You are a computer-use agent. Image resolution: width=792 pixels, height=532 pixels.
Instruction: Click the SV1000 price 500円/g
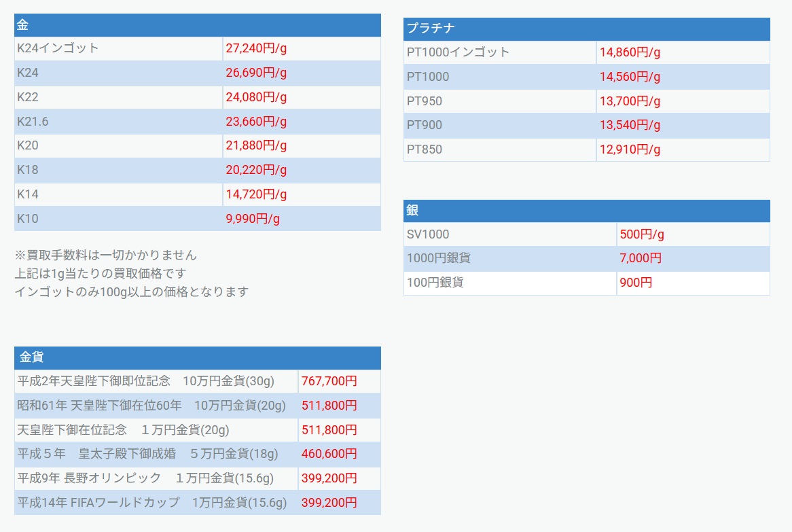641,234
